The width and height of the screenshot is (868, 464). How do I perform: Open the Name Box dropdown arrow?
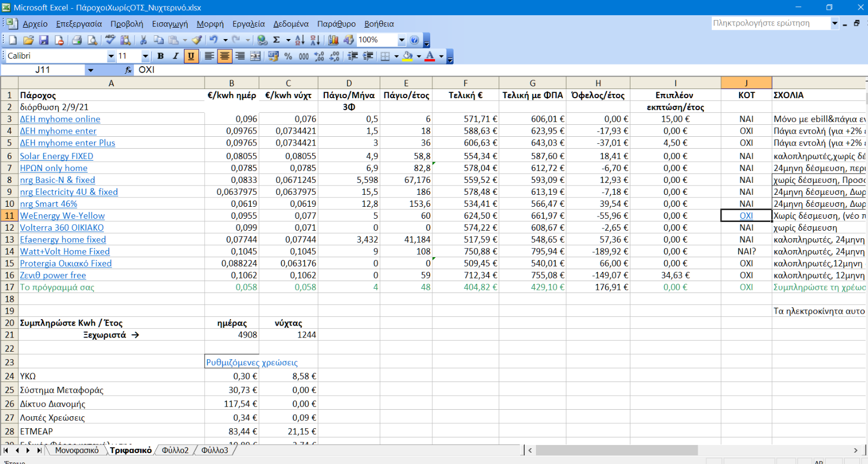coord(91,70)
